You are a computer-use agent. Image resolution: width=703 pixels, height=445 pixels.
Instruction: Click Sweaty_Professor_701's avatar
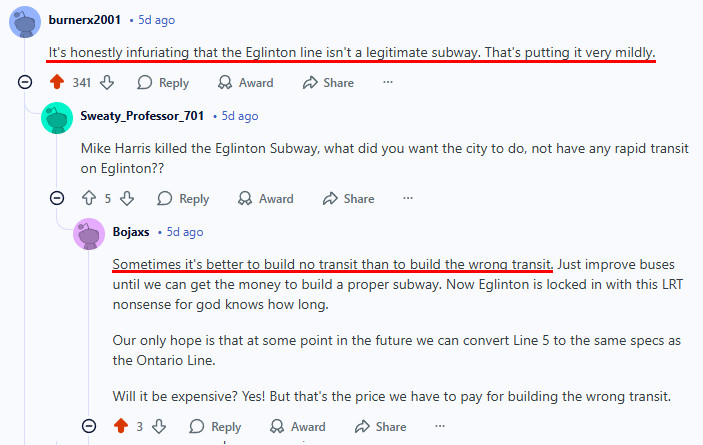tap(57, 117)
